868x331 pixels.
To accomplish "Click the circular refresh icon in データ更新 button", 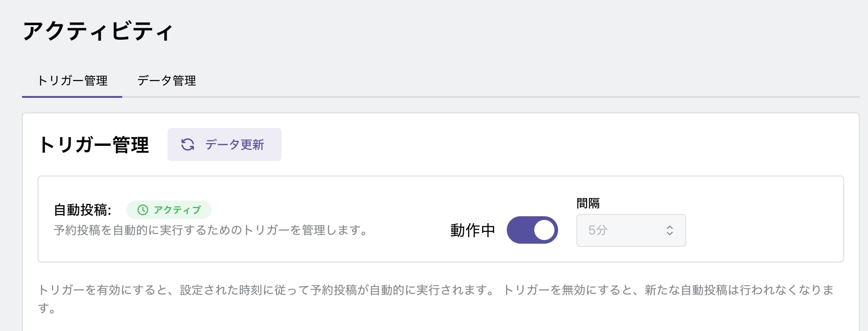I will [x=188, y=144].
